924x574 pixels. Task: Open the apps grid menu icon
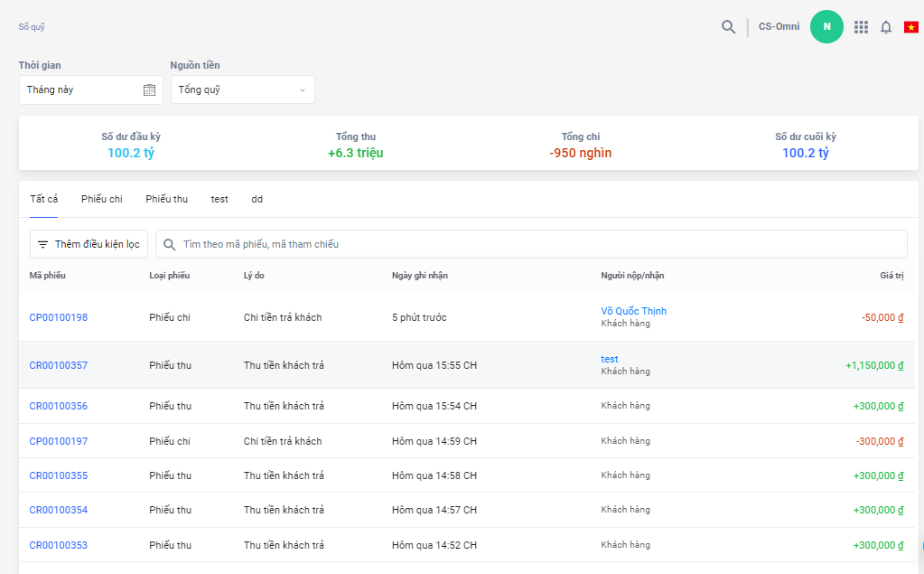coord(861,27)
